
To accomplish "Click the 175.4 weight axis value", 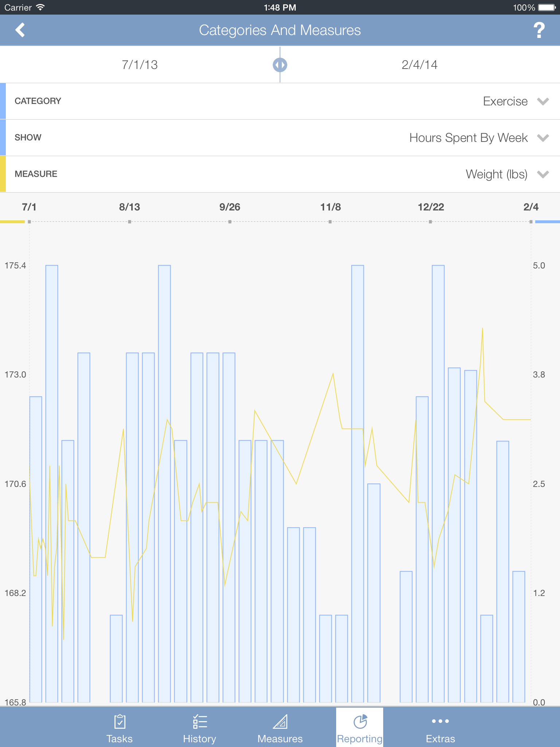I will [15, 266].
